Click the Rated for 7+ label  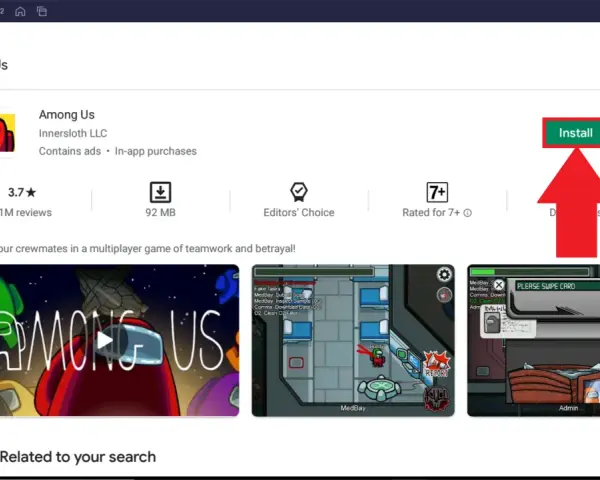pyautogui.click(x=431, y=212)
